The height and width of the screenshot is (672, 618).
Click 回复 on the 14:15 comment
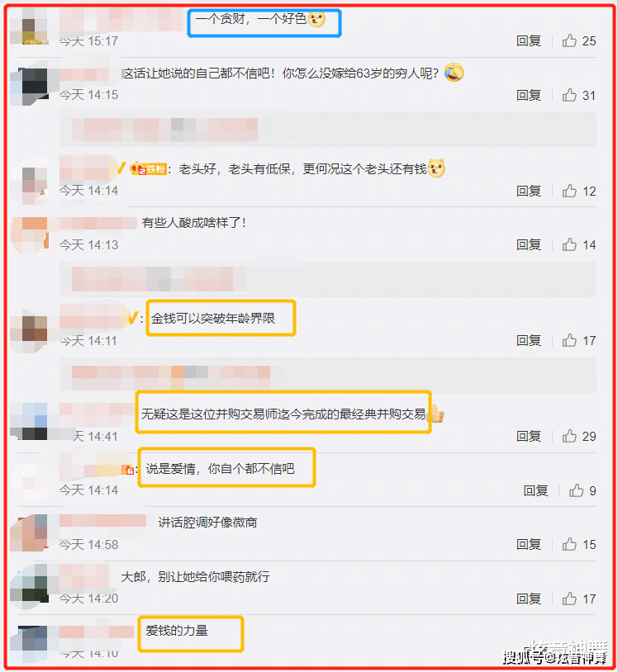pyautogui.click(x=529, y=95)
